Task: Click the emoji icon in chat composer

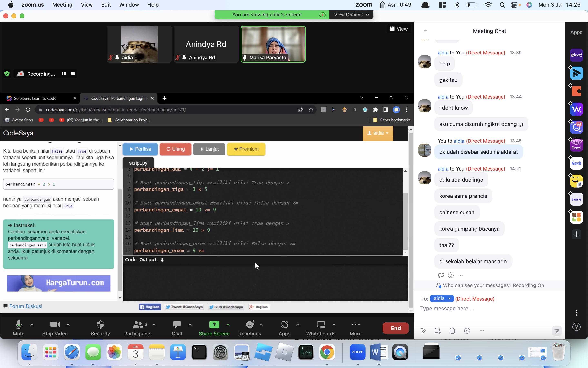Action: (x=467, y=331)
